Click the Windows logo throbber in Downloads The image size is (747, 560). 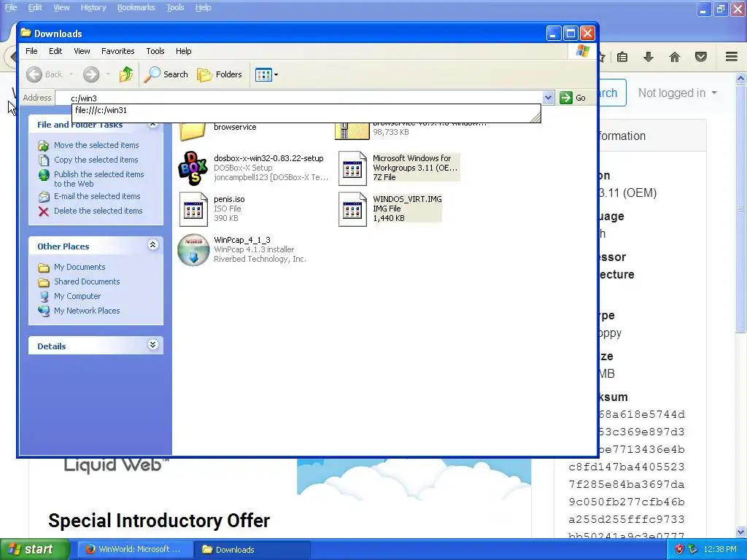(x=582, y=51)
